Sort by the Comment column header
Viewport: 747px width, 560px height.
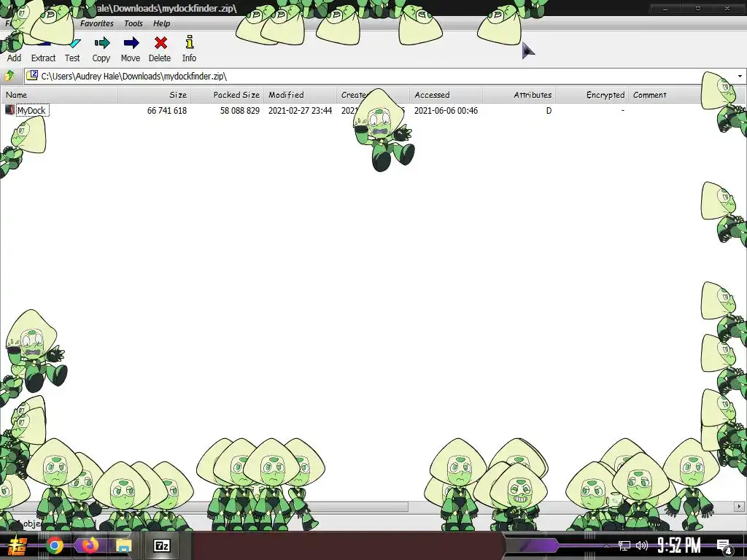pyautogui.click(x=665, y=95)
